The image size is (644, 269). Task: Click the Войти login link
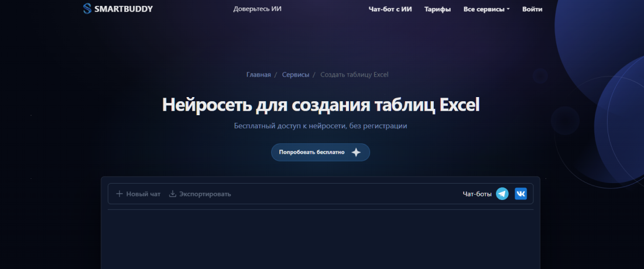pyautogui.click(x=532, y=9)
